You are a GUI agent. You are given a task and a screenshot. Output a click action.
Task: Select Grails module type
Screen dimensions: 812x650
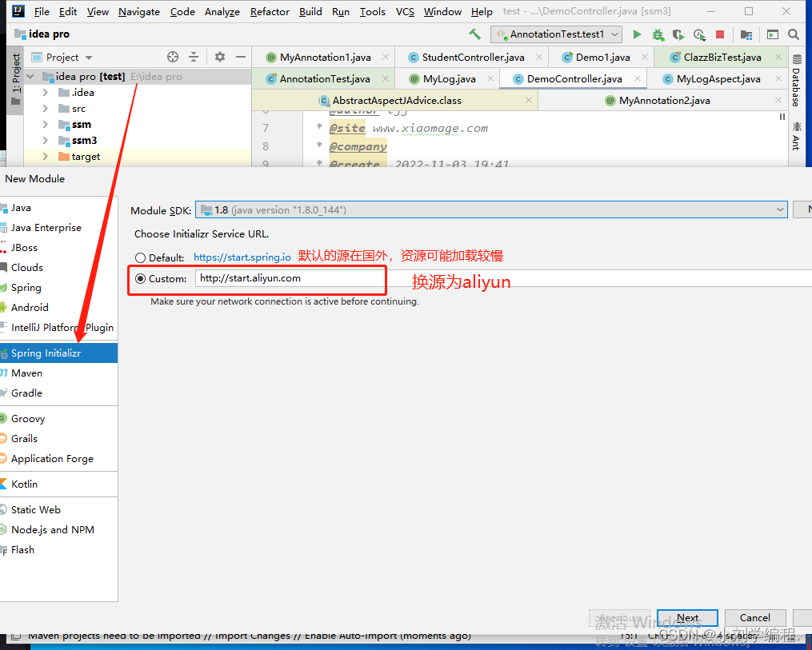(58, 439)
